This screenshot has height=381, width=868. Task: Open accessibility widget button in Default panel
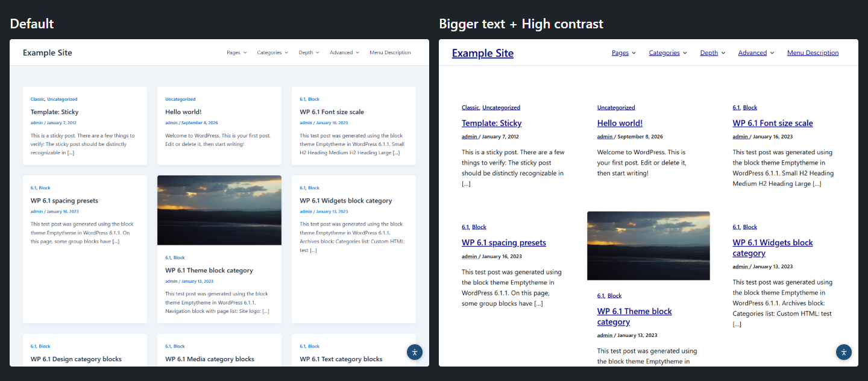[x=415, y=352]
